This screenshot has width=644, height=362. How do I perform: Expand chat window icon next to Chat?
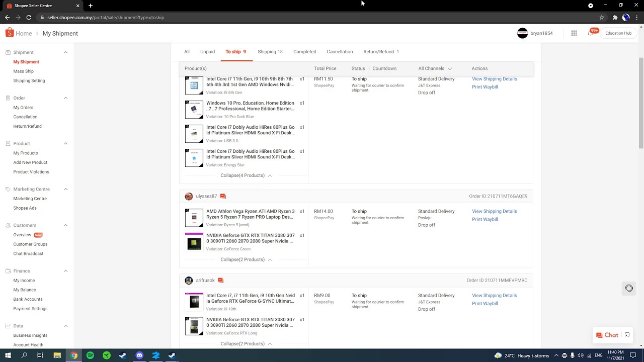(627, 335)
